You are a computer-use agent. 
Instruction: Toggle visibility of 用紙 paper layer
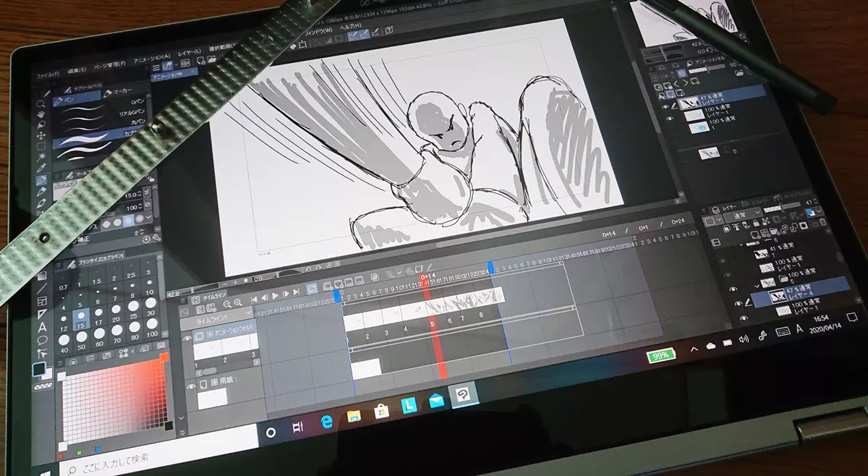pyautogui.click(x=192, y=386)
